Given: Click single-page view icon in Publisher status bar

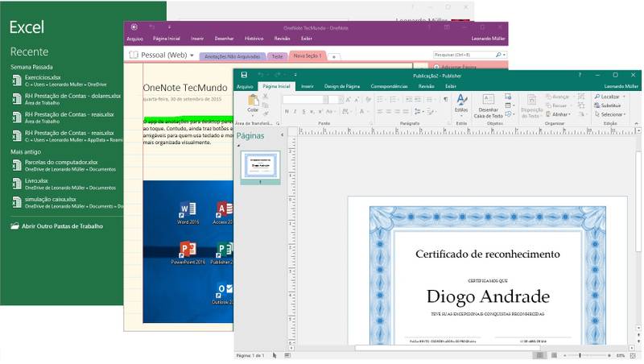Looking at the screenshot, I should 540,355.
